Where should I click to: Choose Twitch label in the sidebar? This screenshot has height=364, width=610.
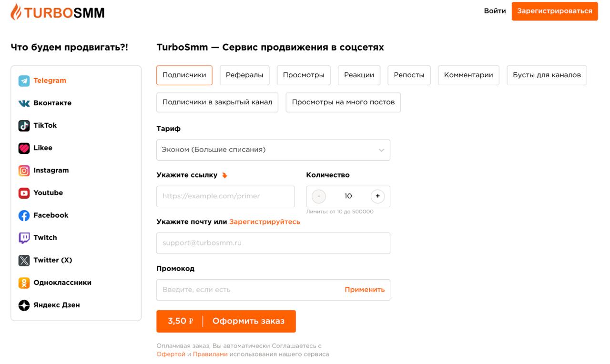coord(45,237)
